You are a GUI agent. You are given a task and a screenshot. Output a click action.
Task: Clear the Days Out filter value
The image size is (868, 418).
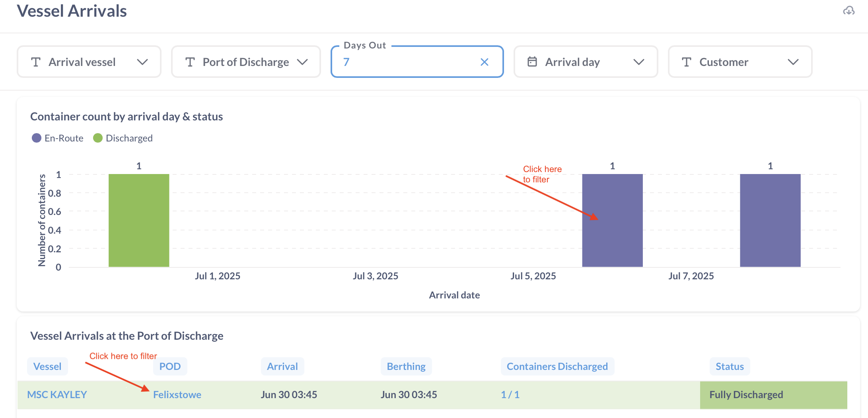tap(484, 62)
